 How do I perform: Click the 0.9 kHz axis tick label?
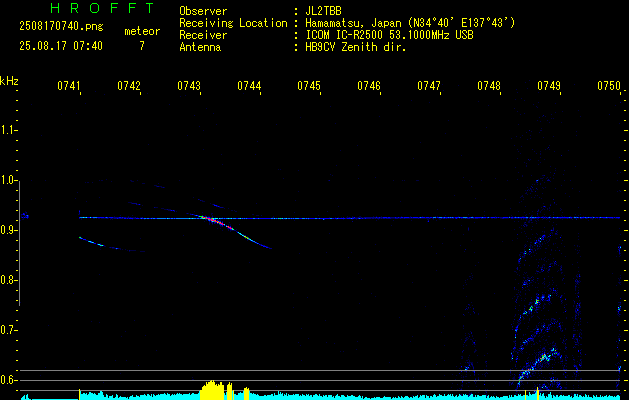click(8, 230)
